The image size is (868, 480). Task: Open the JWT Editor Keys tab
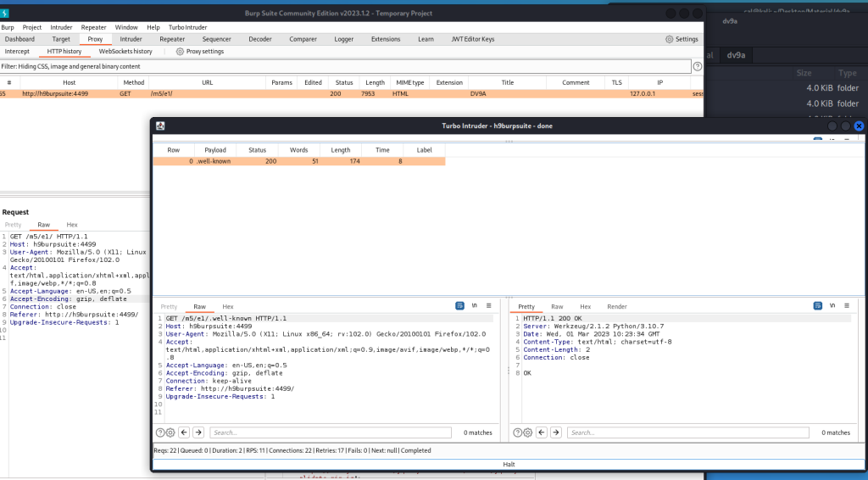[x=473, y=39]
